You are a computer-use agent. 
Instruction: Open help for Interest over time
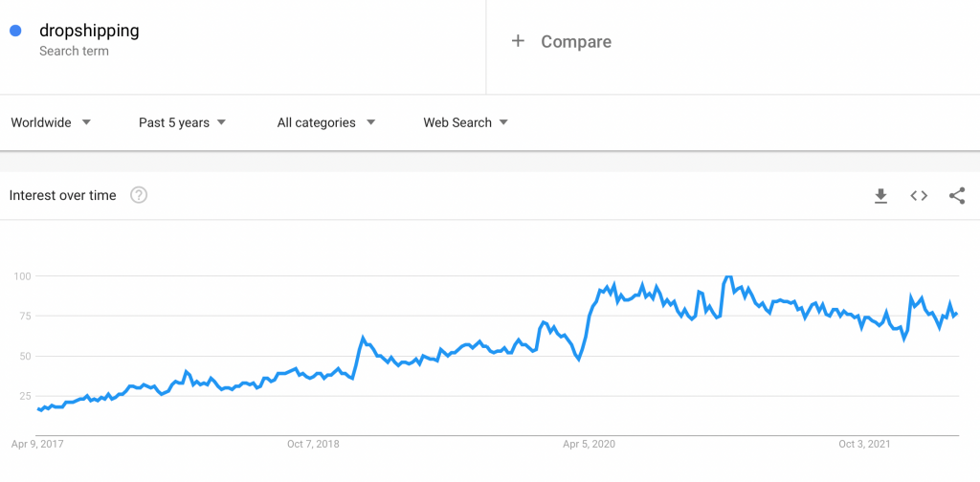tap(139, 195)
